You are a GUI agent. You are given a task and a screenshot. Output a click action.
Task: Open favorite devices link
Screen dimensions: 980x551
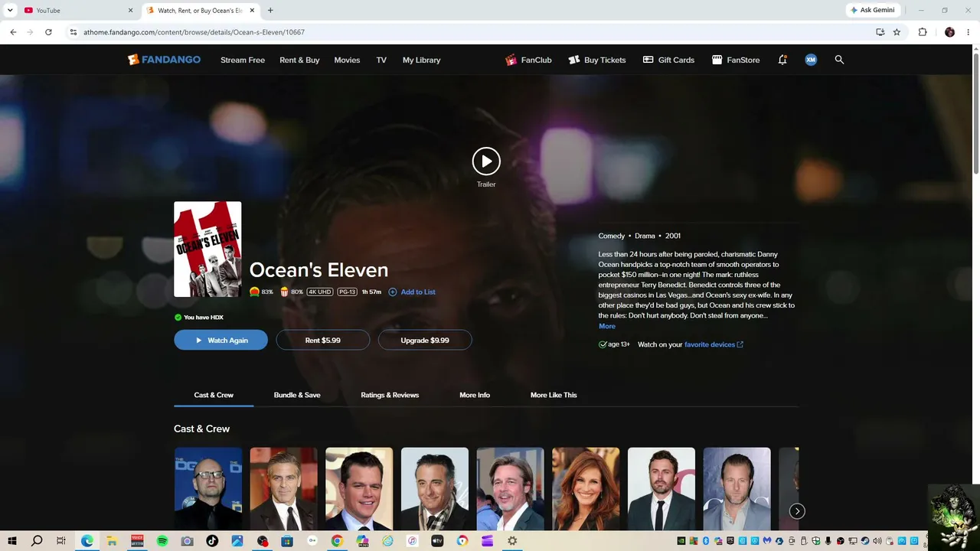(714, 344)
